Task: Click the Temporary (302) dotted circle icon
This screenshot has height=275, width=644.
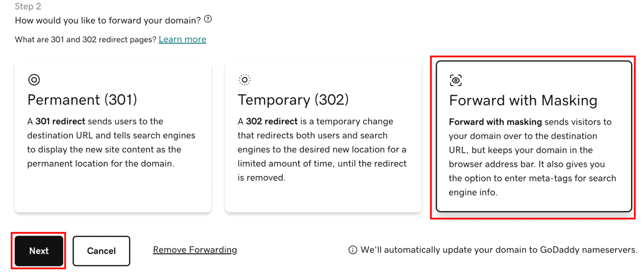Action: coord(245,80)
